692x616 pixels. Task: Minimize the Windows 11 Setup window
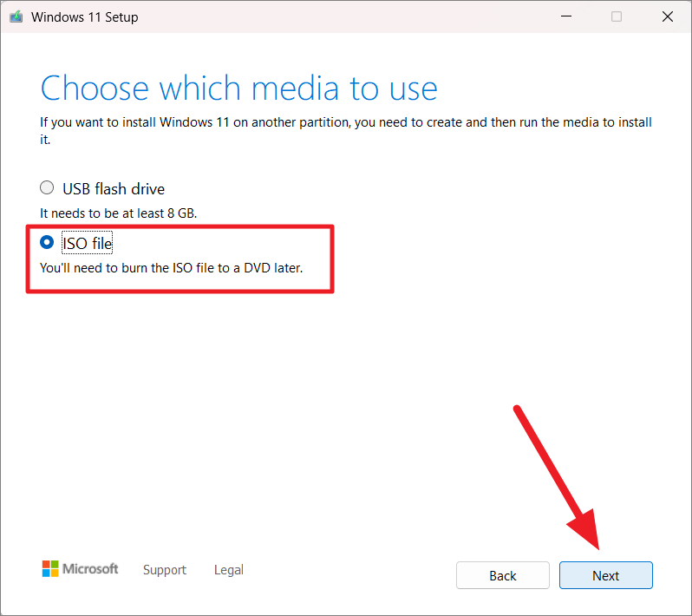[x=566, y=16]
